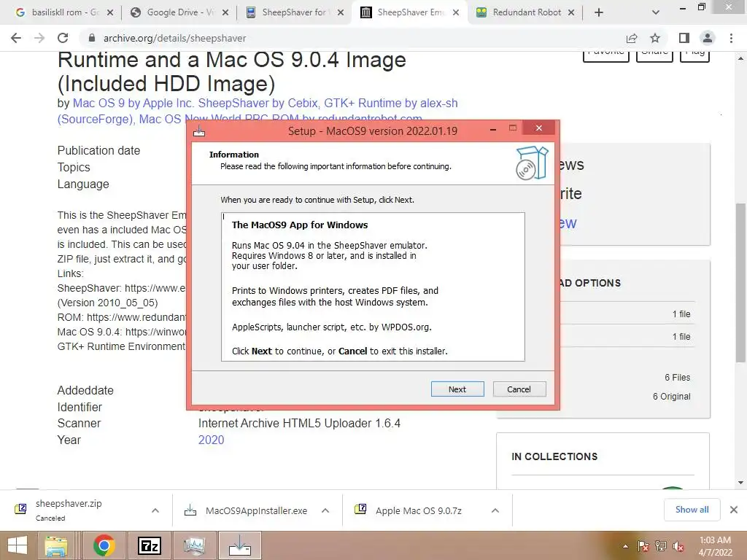The height and width of the screenshot is (560, 747).
Task: Cancel the MacOS9 installer
Action: pos(519,389)
